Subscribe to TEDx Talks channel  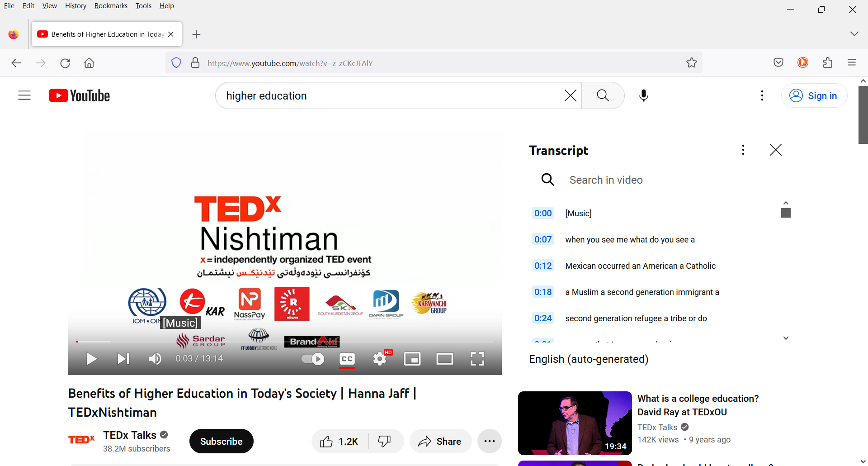click(221, 441)
